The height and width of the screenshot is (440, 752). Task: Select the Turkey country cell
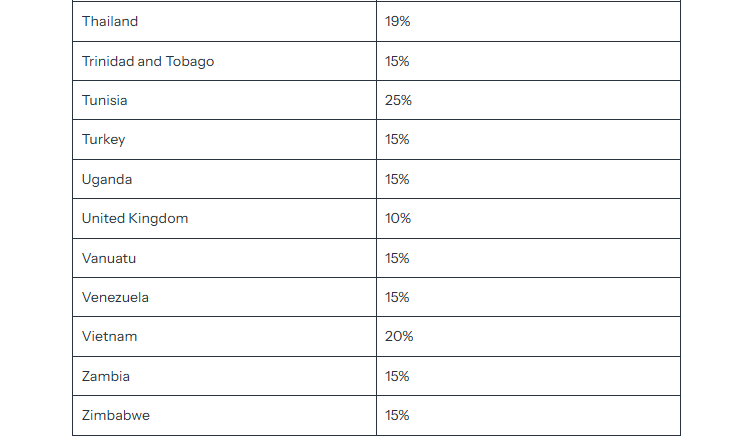[x=224, y=140]
